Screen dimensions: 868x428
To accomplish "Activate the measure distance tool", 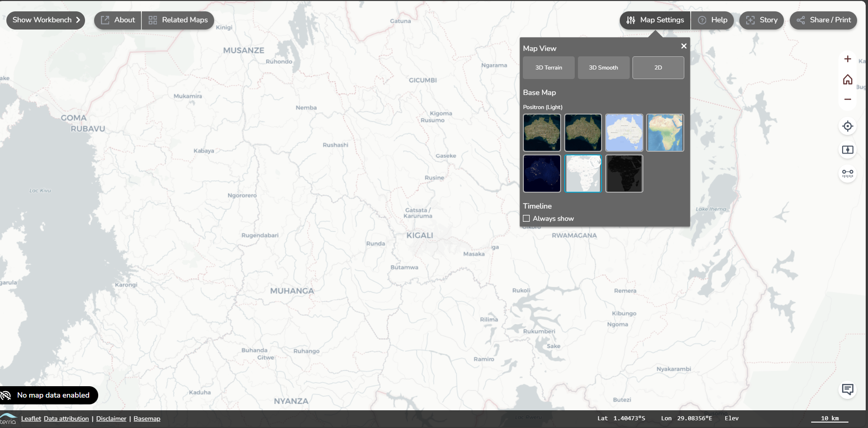I will coord(848,174).
